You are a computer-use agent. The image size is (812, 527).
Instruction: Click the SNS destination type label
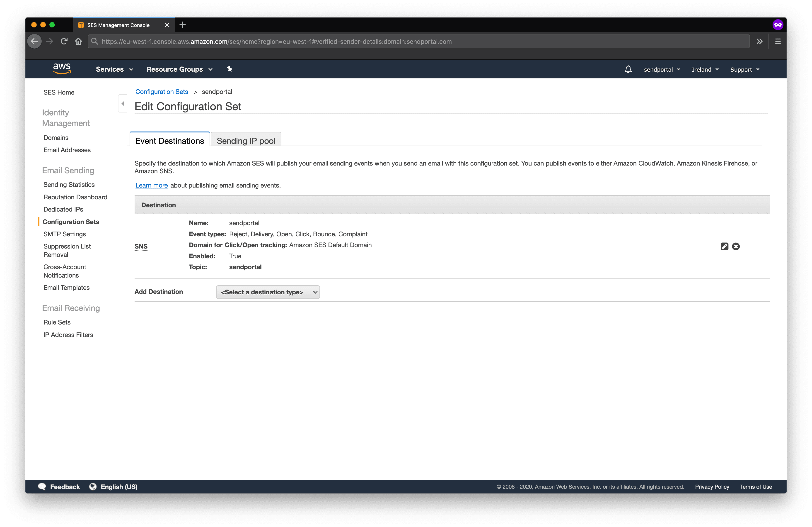pyautogui.click(x=141, y=246)
